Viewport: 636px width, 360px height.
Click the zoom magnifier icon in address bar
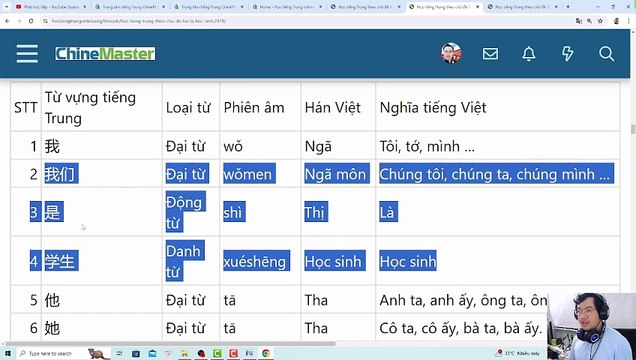click(589, 21)
